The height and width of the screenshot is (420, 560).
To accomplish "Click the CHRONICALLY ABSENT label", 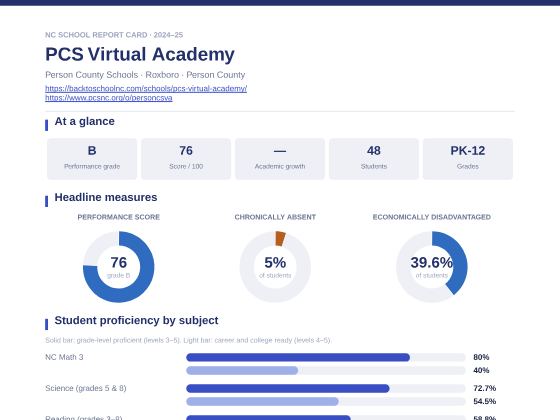I will point(275,217).
